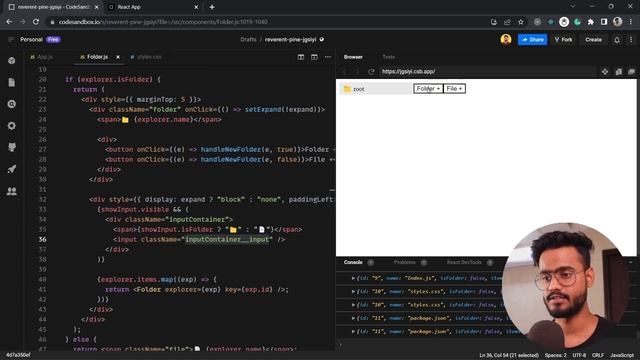
Task: Close the React App browser tab
Action: point(196,7)
